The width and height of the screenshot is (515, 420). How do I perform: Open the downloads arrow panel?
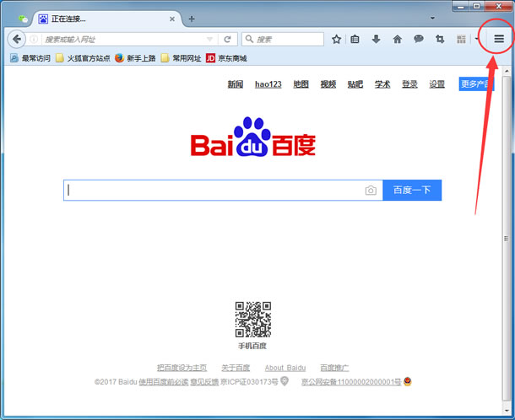point(376,40)
